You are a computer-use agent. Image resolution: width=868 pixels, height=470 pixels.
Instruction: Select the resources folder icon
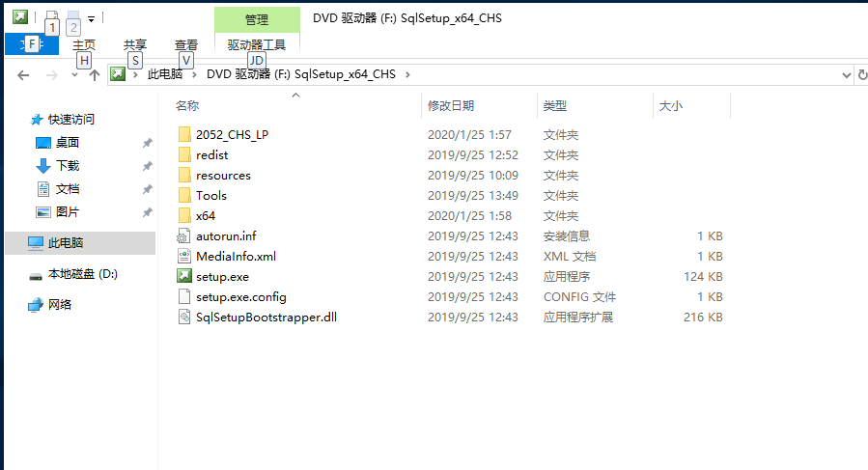(184, 175)
